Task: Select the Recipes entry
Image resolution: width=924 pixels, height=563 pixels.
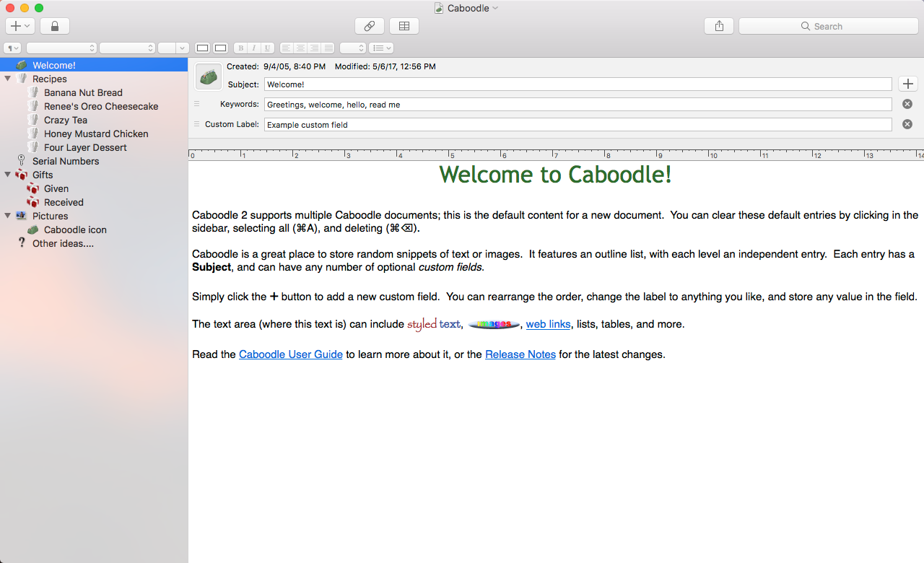Action: pos(50,79)
